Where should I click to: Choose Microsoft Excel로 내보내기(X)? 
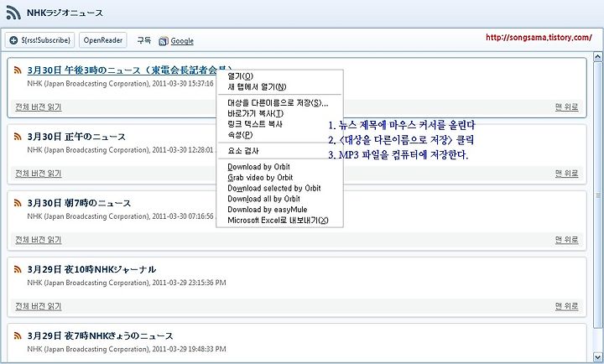(x=279, y=221)
